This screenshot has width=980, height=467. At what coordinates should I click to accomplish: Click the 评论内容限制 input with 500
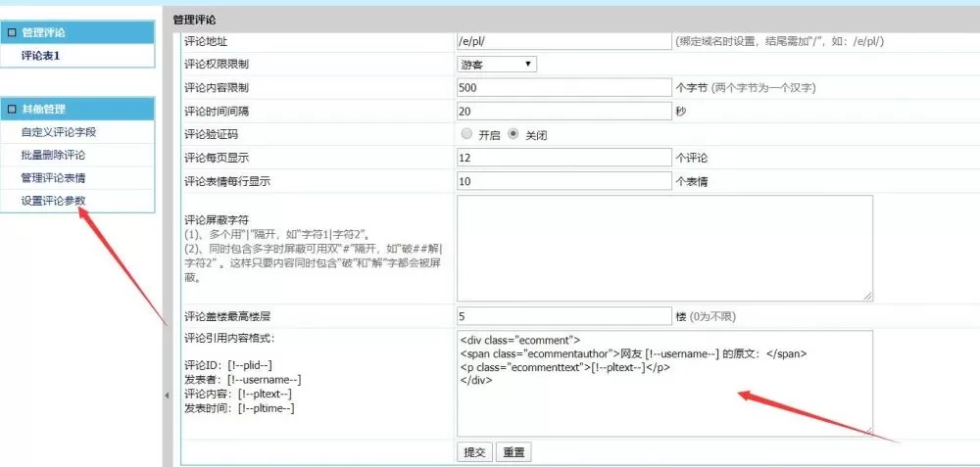(563, 88)
